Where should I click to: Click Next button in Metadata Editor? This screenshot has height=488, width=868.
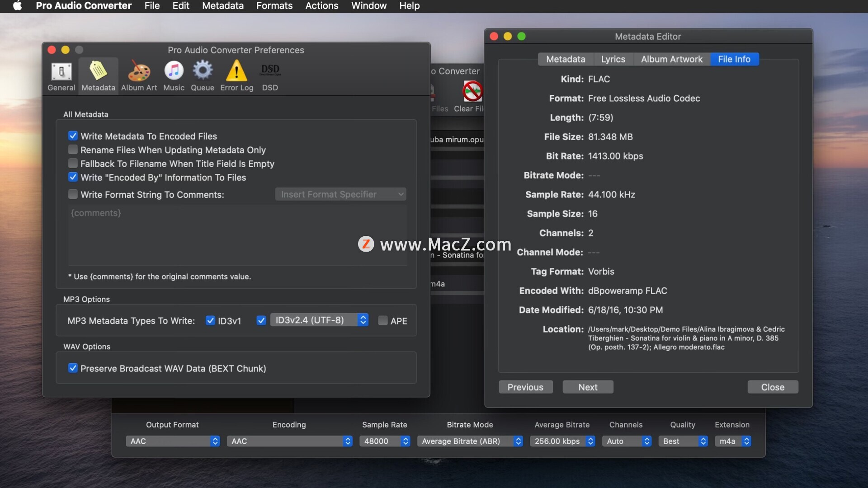tap(588, 387)
